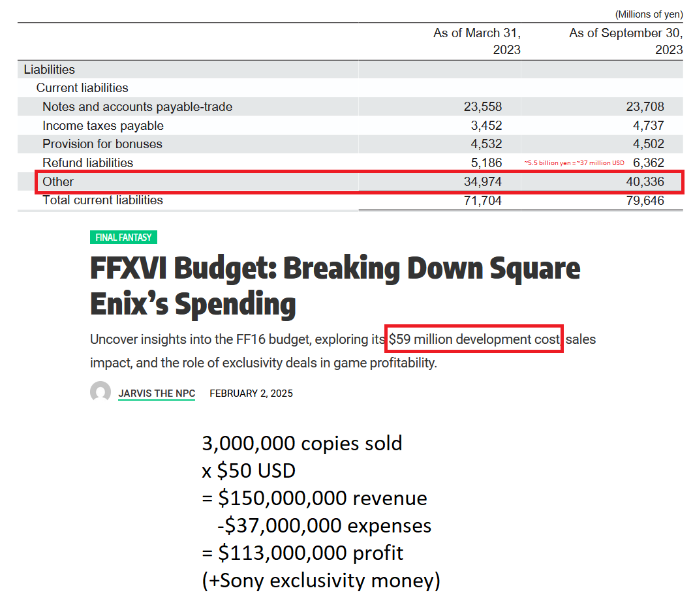Click 'As of September 30, 2023' column header
Screen dimensions: 693x616
pyautogui.click(x=626, y=41)
